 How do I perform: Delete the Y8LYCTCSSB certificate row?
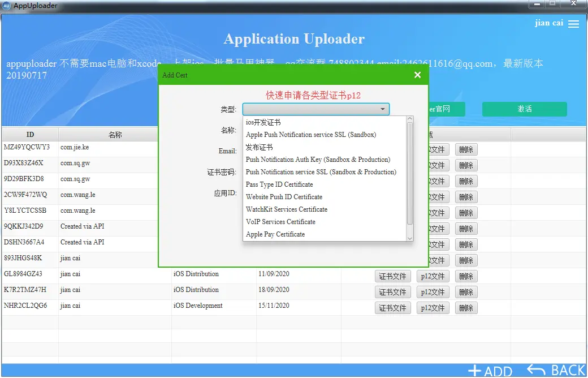click(466, 213)
